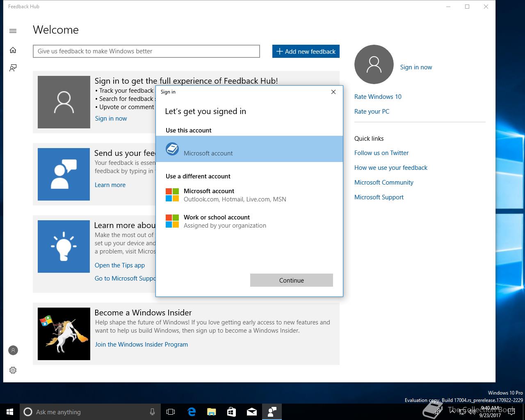Click Go to Microsoft Support link in the tips card
525x420 pixels.
tap(125, 278)
